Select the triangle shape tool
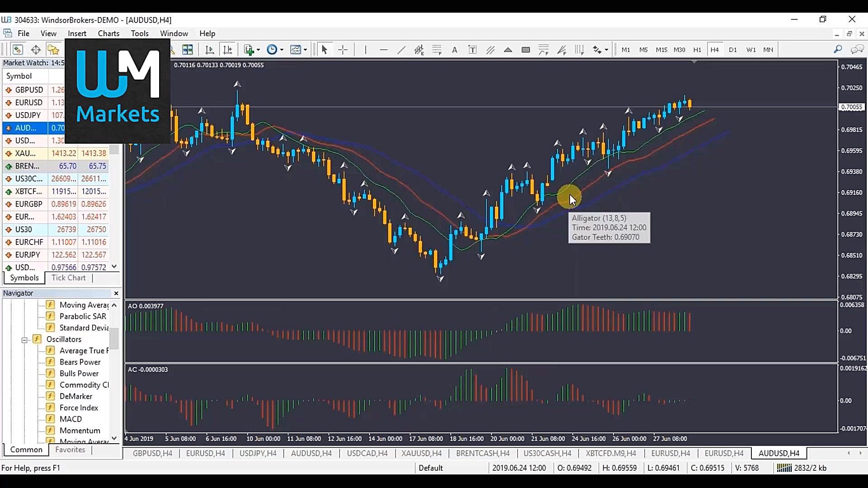 click(508, 50)
